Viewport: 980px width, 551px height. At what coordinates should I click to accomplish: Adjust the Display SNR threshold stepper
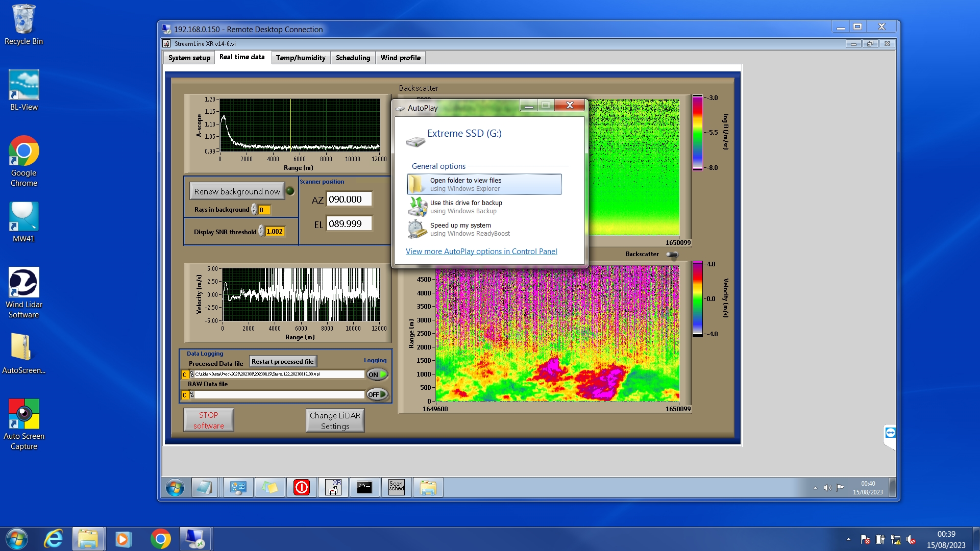[x=261, y=231]
